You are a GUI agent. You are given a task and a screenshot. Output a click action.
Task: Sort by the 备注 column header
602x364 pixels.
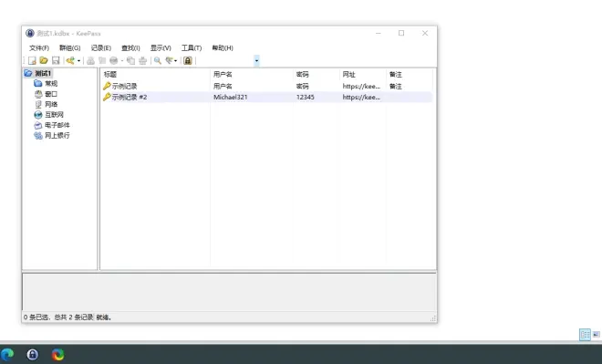[x=410, y=74]
